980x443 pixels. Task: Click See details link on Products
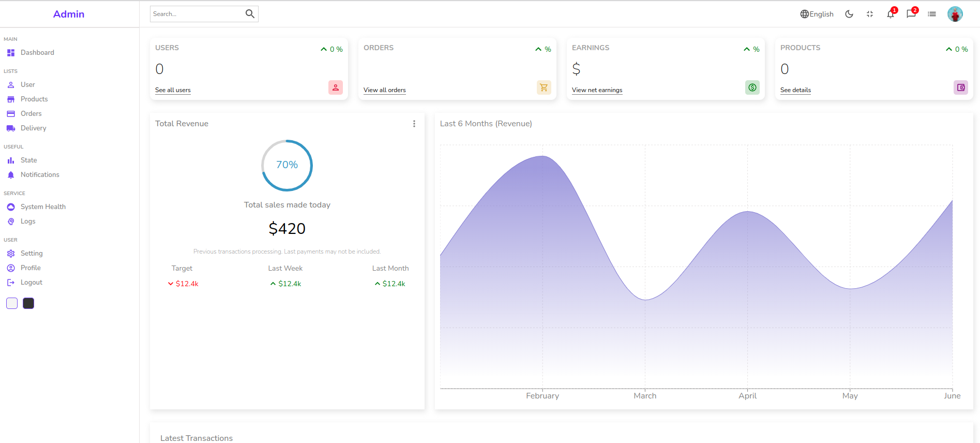tap(795, 90)
